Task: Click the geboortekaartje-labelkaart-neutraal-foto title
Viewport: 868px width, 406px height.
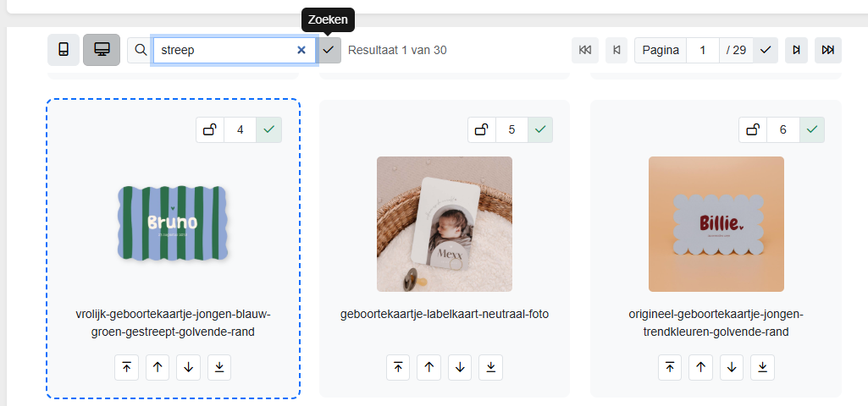Action: 445,314
